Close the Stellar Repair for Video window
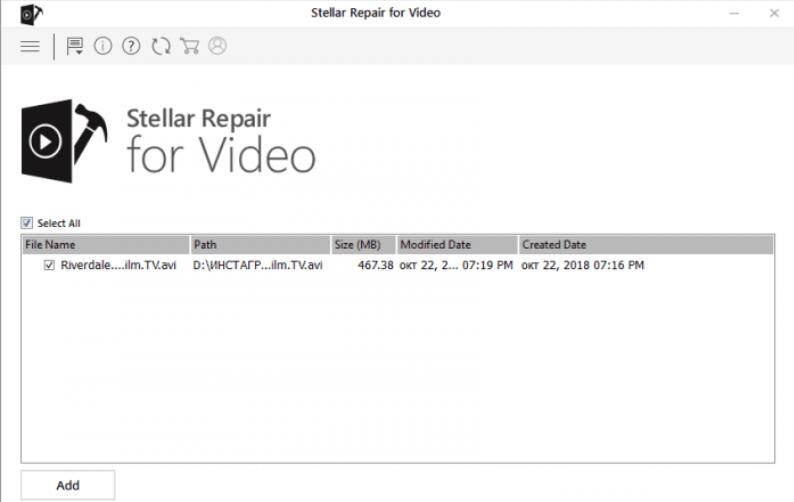 pyautogui.click(x=774, y=14)
